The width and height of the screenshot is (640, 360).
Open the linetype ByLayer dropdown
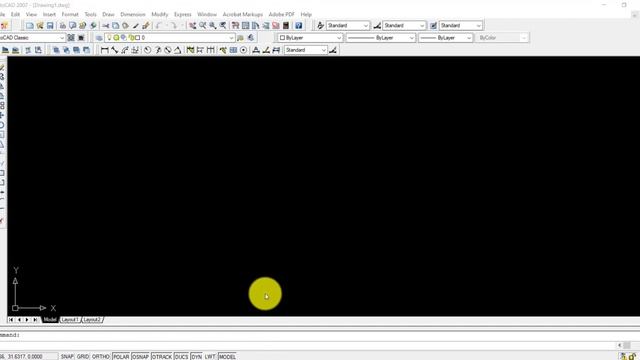pos(411,38)
